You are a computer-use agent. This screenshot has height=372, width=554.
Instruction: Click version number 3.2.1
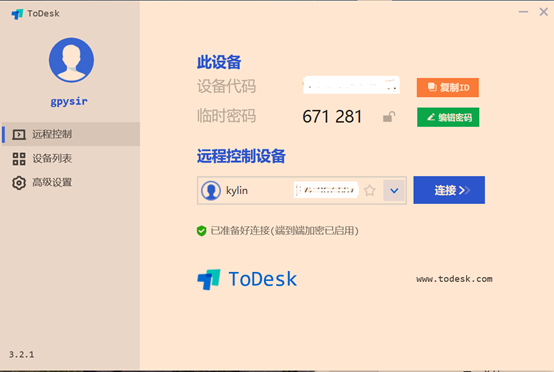click(22, 354)
